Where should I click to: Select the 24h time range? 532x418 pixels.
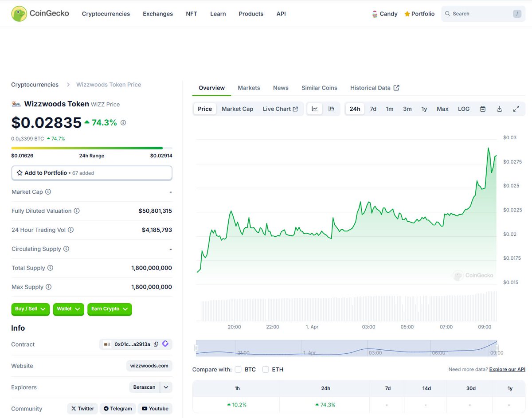click(355, 109)
